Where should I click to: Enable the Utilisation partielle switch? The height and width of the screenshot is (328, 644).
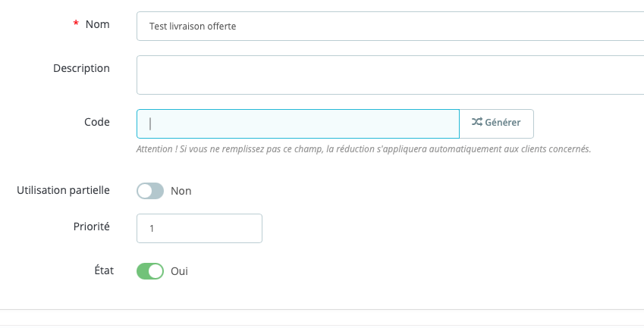point(150,191)
